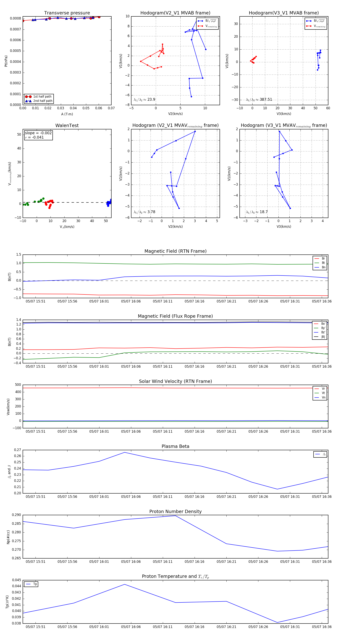This screenshot has height=644, width=351.
Task: Click the proton density peak near 16:13
Action: pyautogui.click(x=175, y=516)
